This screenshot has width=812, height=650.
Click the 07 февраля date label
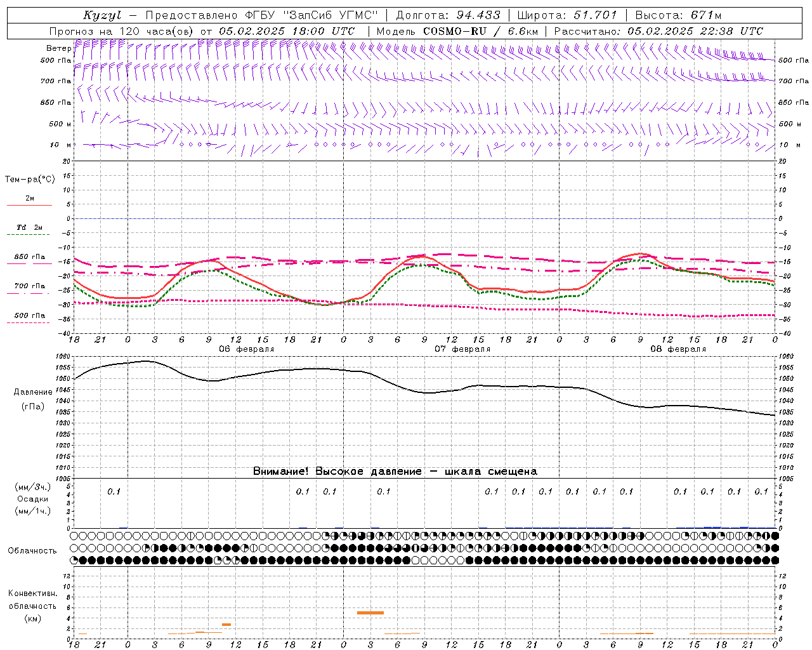click(x=462, y=349)
